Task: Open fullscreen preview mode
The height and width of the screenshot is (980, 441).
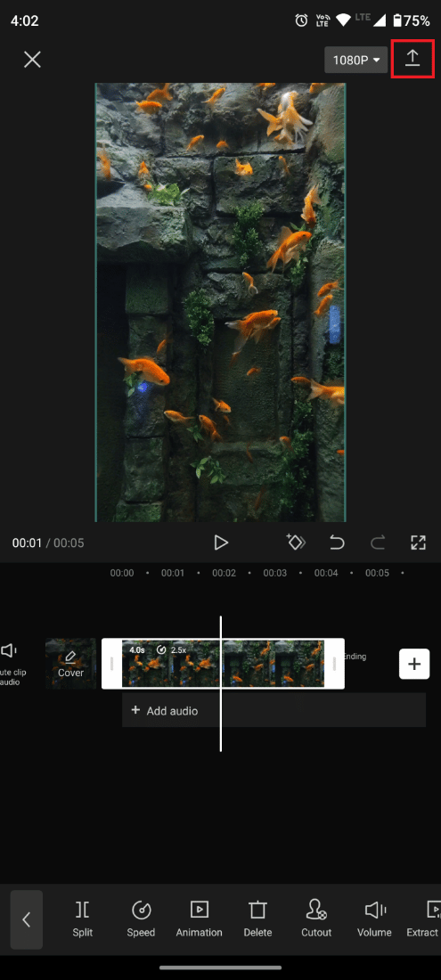Action: coord(418,543)
